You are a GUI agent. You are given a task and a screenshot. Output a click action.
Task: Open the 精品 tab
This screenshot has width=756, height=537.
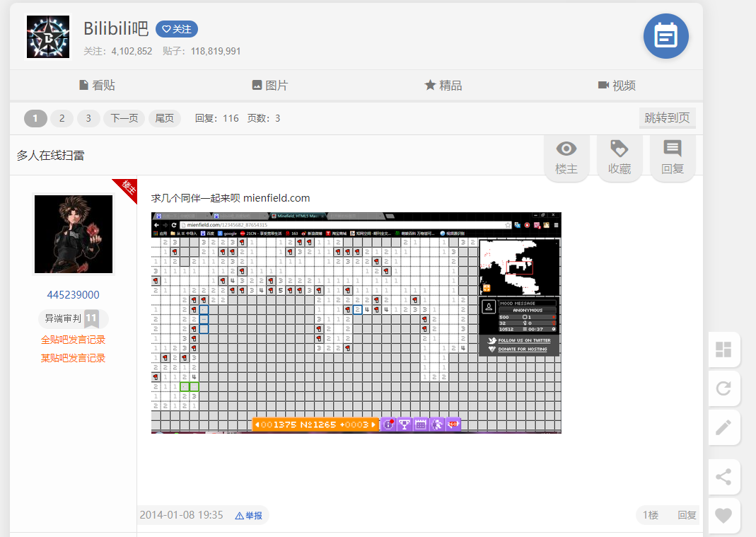(443, 86)
